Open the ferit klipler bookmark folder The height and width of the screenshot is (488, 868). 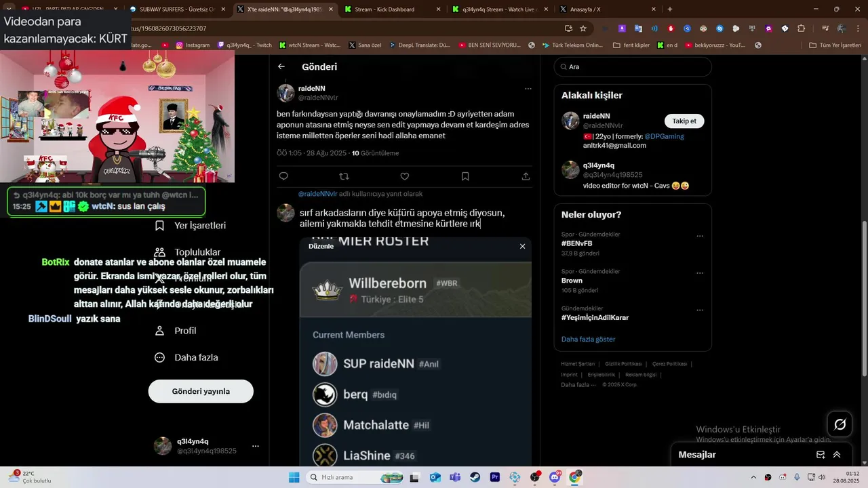[631, 45]
